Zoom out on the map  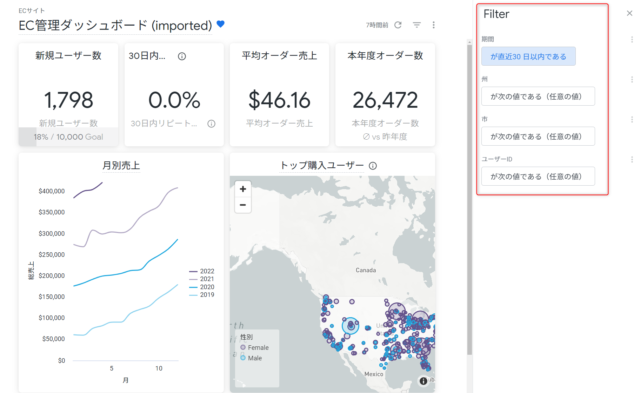pos(243,205)
